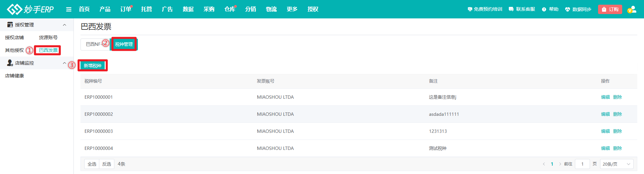Open the 更多 menu
644x174 pixels.
pyautogui.click(x=292, y=9)
